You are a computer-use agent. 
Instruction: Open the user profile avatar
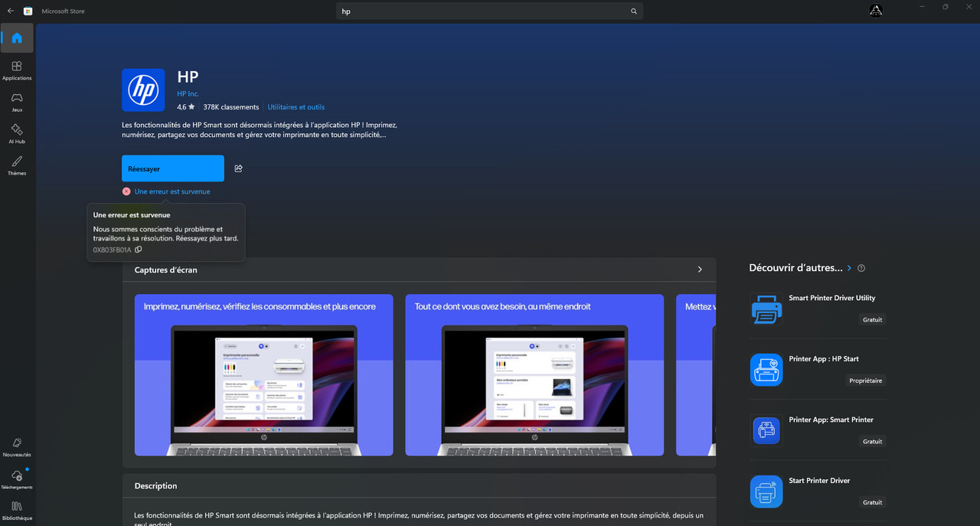[876, 11]
